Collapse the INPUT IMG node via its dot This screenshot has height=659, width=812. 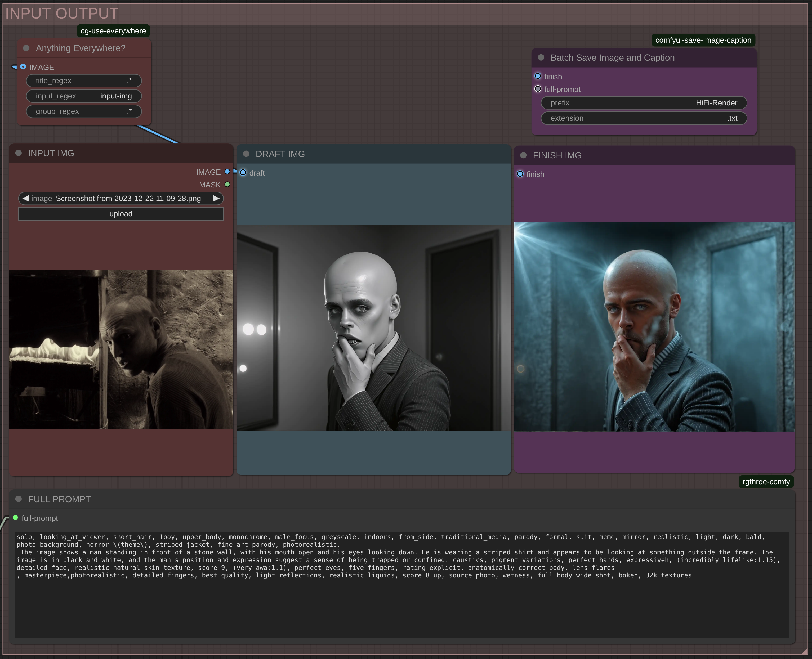point(19,153)
